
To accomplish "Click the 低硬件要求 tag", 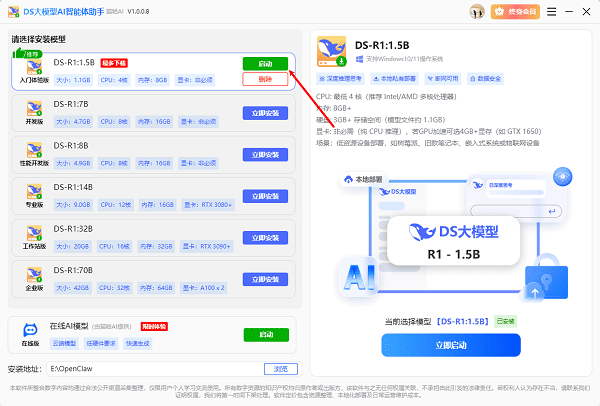I will click(x=101, y=344).
